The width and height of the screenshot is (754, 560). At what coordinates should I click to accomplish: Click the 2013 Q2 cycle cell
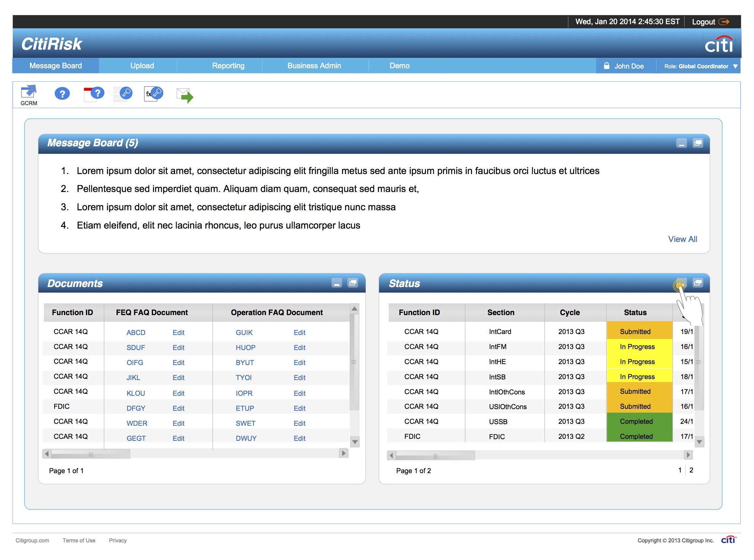pos(571,437)
